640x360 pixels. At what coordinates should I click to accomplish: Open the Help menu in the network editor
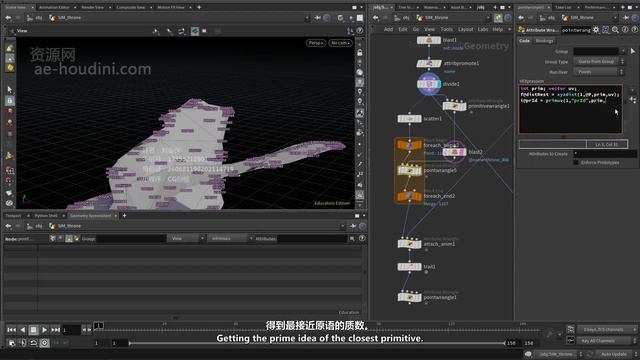[x=498, y=29]
